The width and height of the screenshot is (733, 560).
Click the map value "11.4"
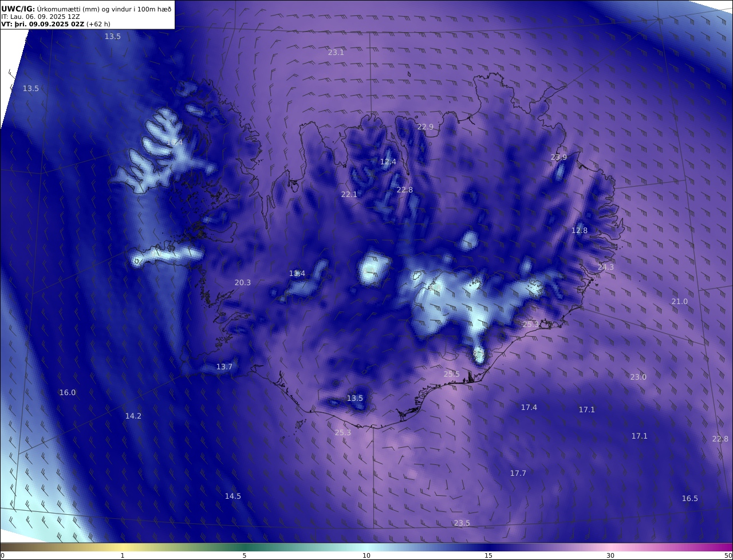297,273
